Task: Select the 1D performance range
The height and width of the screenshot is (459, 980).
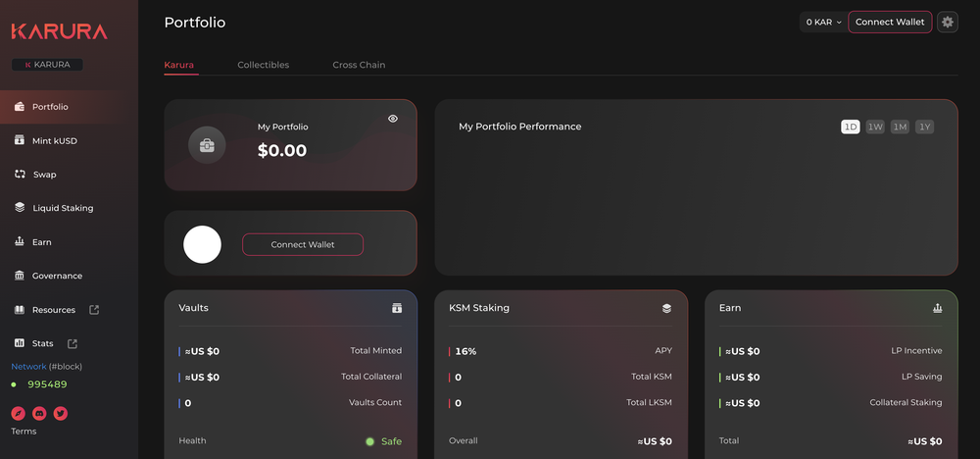Action: 850,127
